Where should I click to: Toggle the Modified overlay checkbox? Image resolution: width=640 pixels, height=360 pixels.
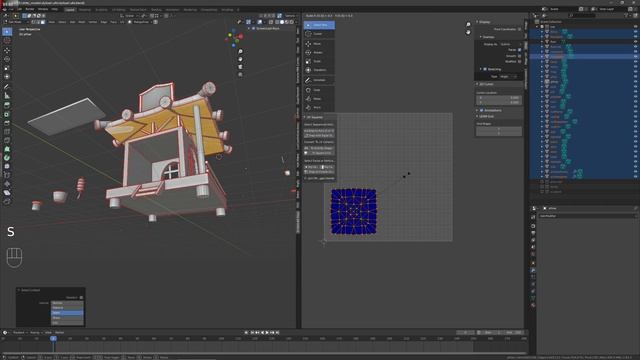[x=520, y=62]
